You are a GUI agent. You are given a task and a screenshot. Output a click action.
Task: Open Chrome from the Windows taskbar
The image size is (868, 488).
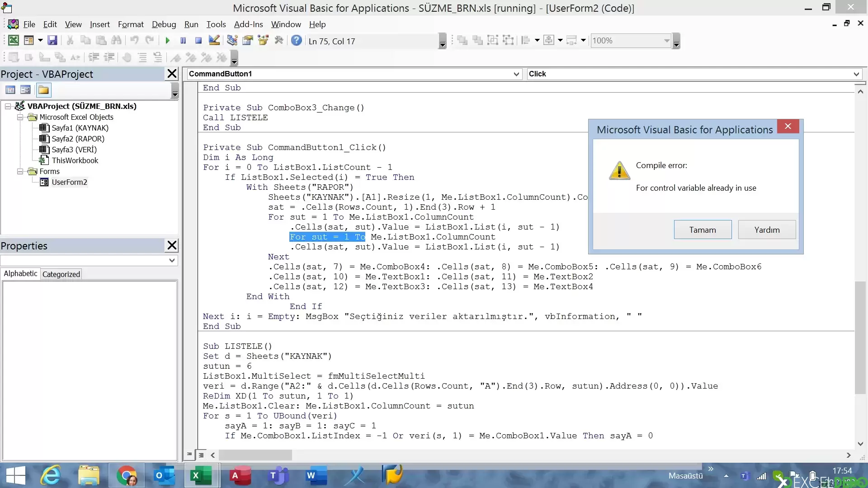127,475
